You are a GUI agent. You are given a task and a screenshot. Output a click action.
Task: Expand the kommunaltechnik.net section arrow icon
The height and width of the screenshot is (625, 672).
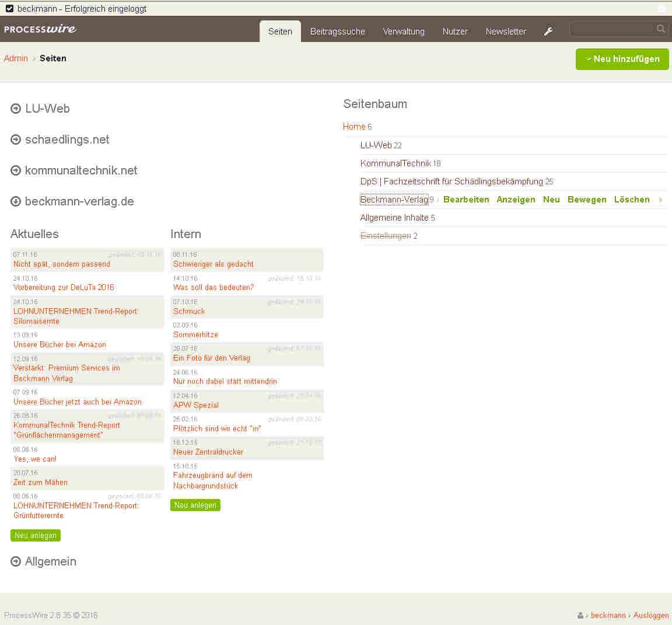coord(15,170)
